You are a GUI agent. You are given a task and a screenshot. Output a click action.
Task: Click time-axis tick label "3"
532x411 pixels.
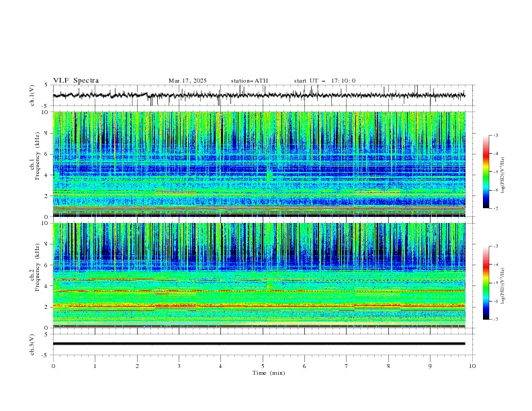[x=179, y=366]
